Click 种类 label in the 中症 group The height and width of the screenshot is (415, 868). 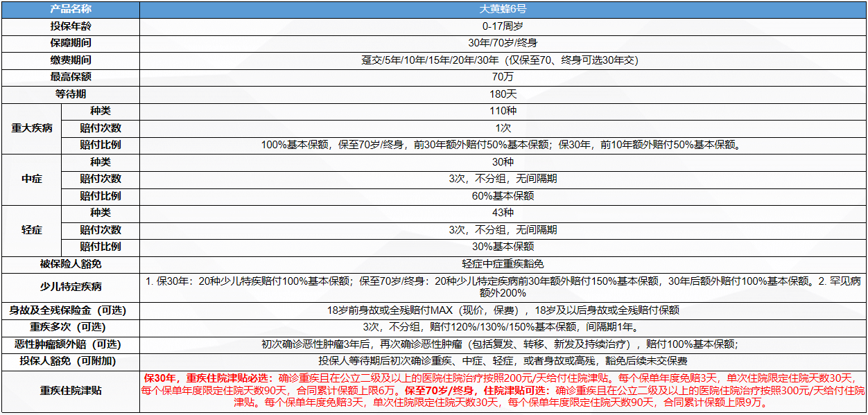pyautogui.click(x=101, y=162)
